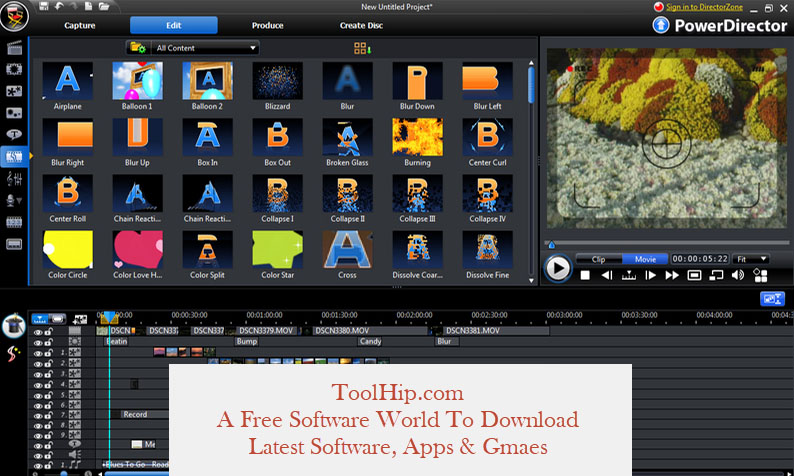The height and width of the screenshot is (476, 794).
Task: Click the Magic Fix sparkle icon
Action: pos(12,353)
